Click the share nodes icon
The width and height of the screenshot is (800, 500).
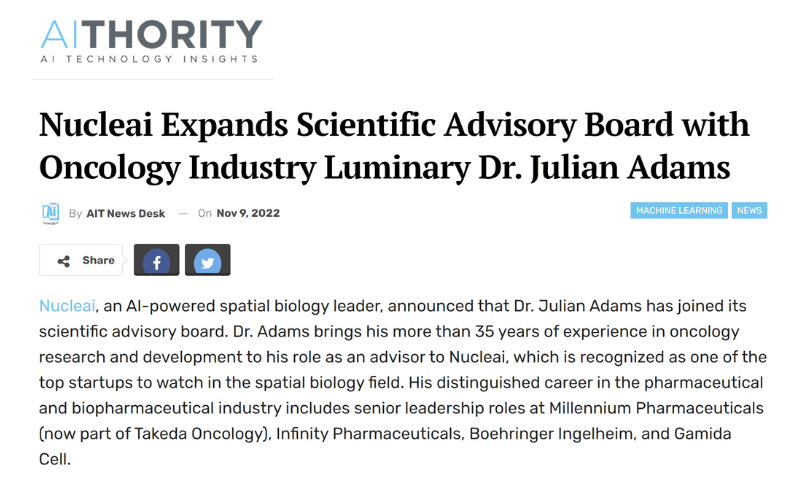click(x=64, y=261)
